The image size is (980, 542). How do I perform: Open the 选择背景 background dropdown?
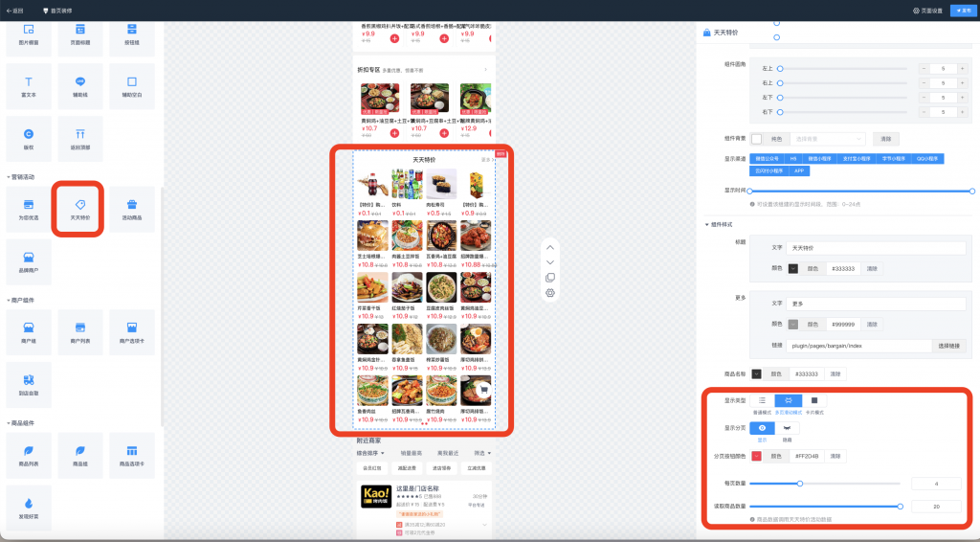(x=828, y=139)
